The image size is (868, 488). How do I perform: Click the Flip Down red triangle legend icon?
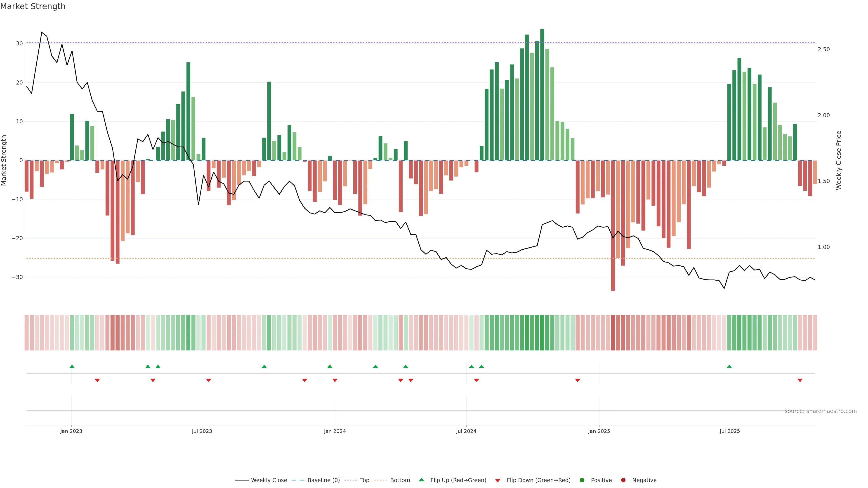tap(498, 481)
